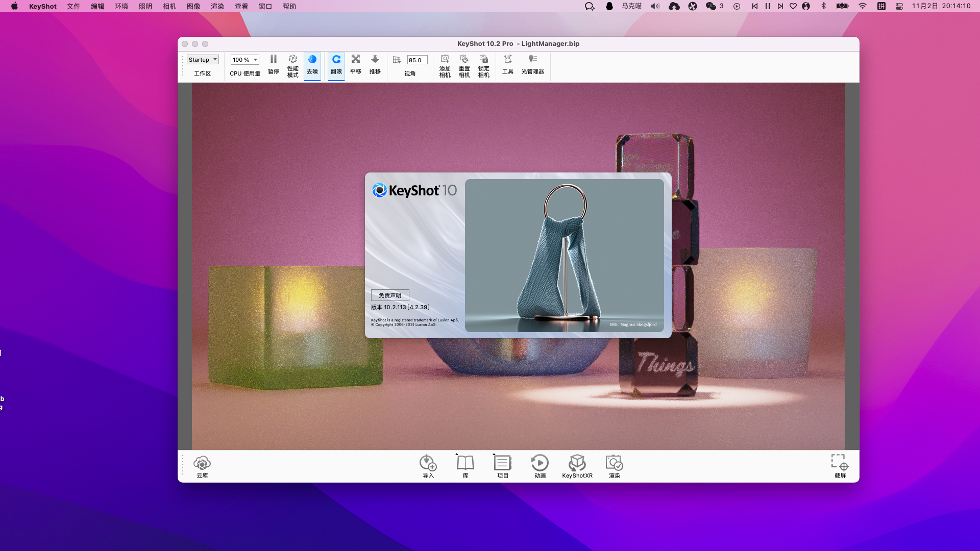The image size is (980, 551).
Task: Open the 照明 lighting menu
Action: pos(145,6)
